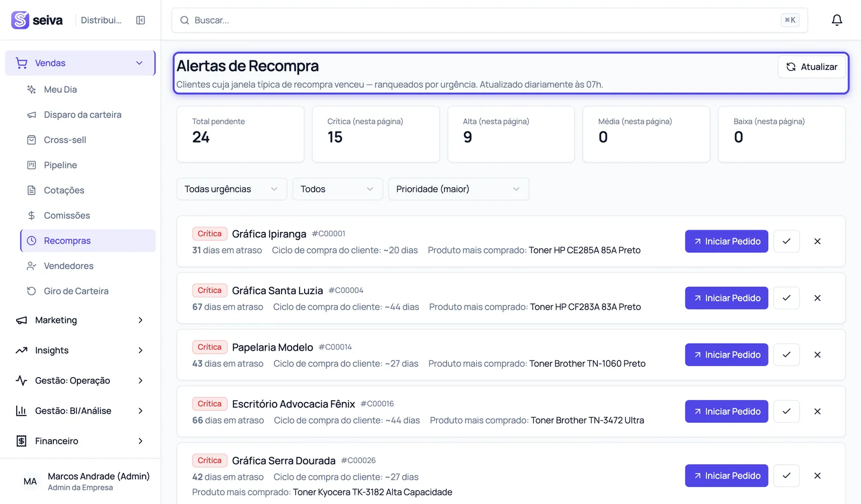Open the Cross-sell page
Viewport: 861px width, 504px height.
click(x=88, y=140)
